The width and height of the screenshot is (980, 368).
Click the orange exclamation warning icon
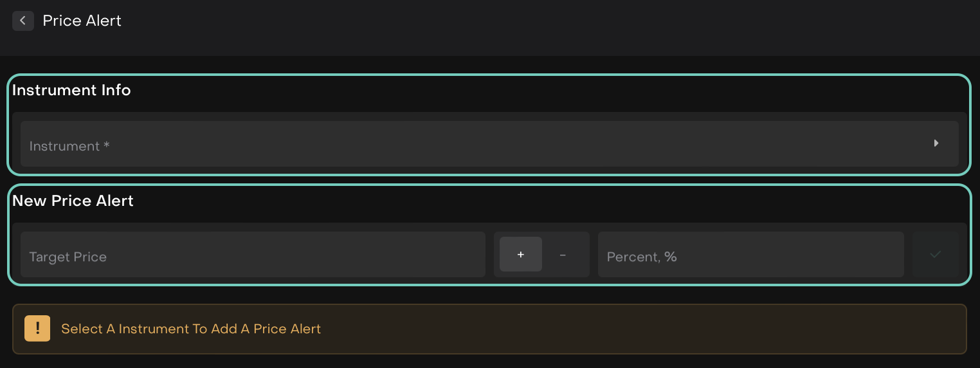pyautogui.click(x=37, y=329)
